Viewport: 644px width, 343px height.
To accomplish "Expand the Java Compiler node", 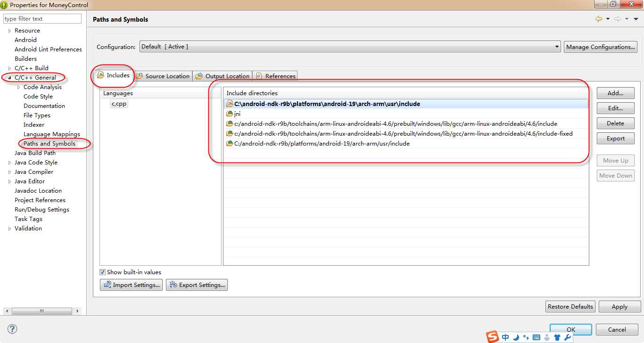I will [x=9, y=172].
